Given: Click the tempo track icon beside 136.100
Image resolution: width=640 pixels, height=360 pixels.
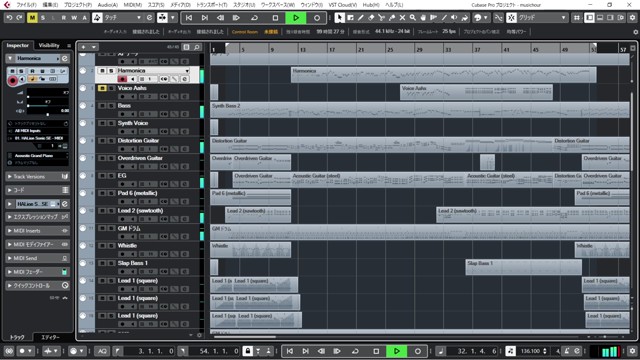Looking at the screenshot, I should (x=510, y=351).
